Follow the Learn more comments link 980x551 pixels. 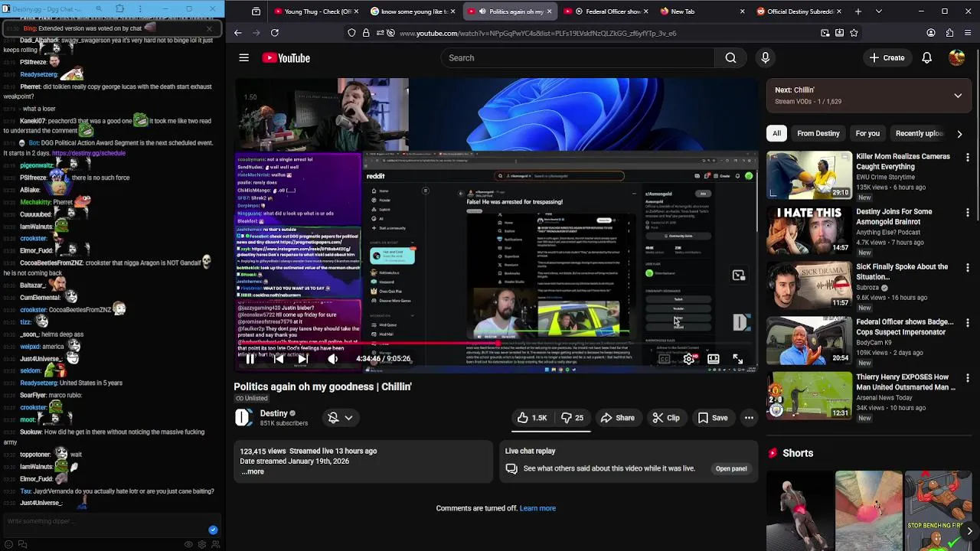[537, 508]
